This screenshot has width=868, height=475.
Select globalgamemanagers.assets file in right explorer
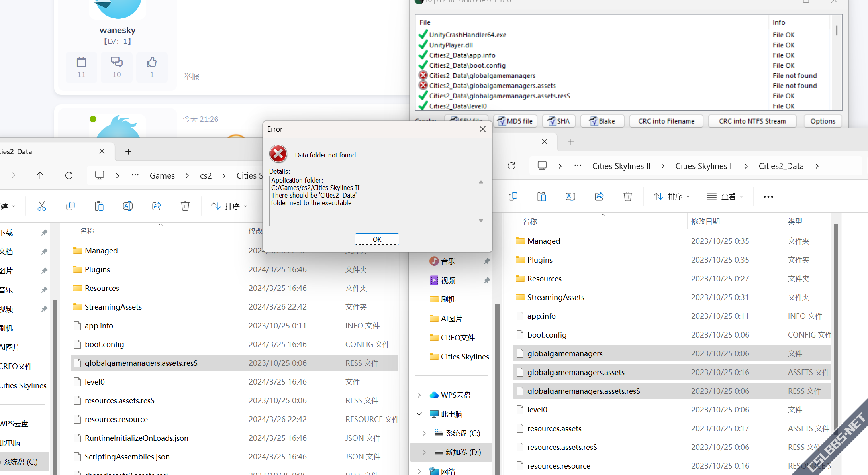[576, 372]
